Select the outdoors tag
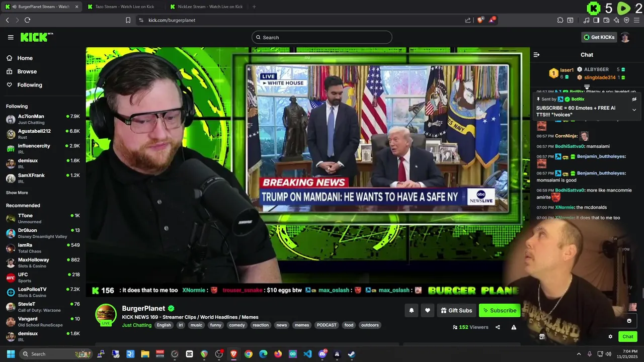 pyautogui.click(x=370, y=325)
